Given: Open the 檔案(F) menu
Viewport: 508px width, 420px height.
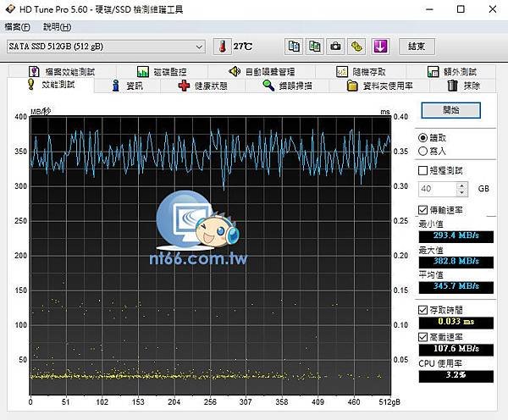Looking at the screenshot, I should point(18,27).
